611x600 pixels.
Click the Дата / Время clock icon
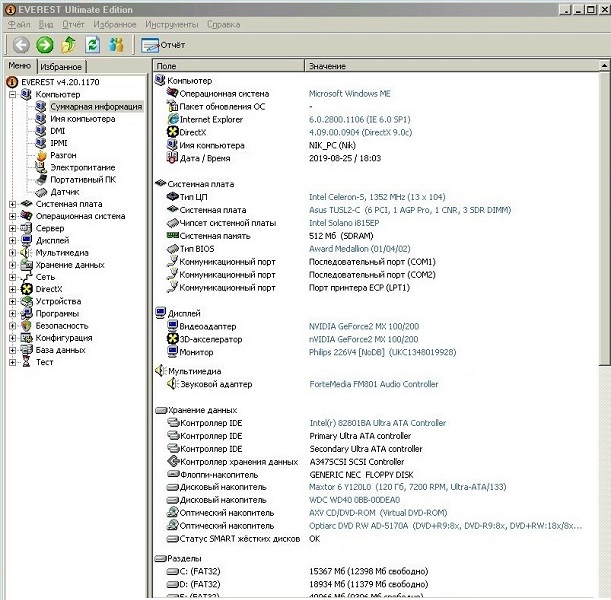172,158
